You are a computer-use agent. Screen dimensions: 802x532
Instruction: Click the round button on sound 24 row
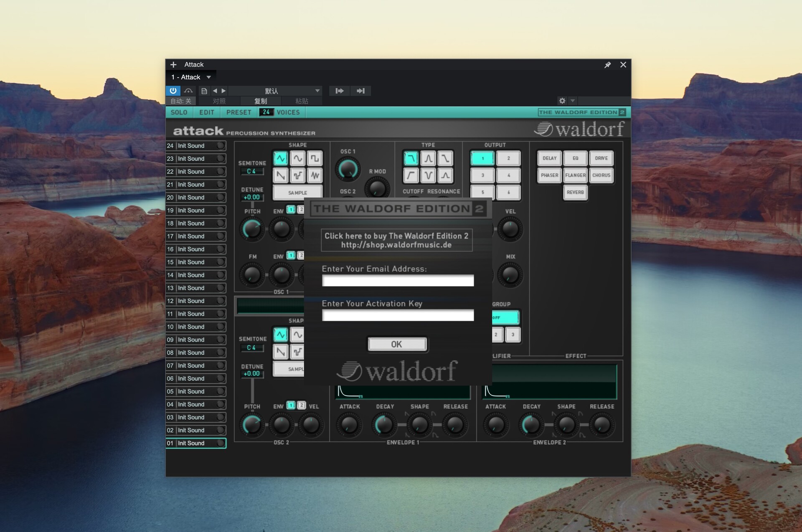coord(221,146)
